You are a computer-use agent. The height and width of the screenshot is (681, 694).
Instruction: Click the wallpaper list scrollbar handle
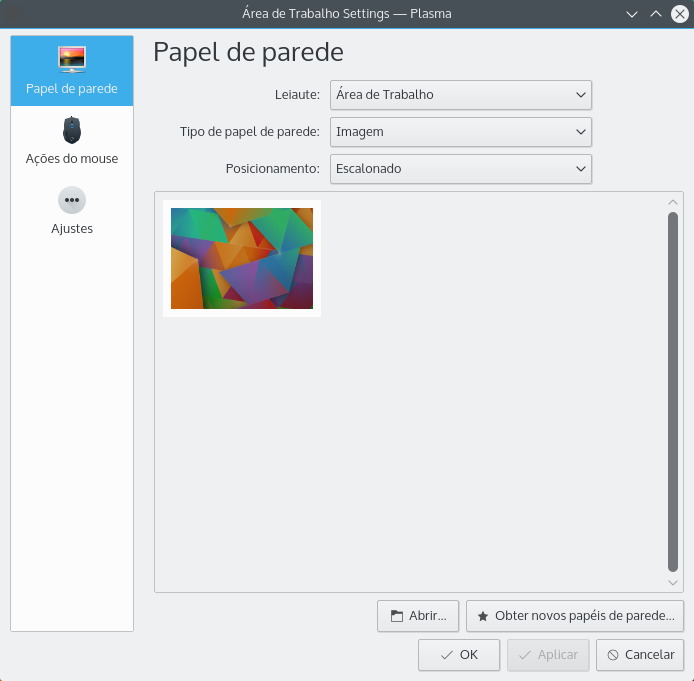point(673,390)
